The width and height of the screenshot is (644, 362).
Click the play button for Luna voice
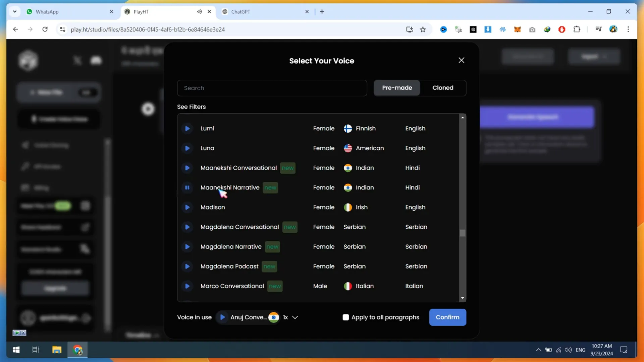(186, 148)
